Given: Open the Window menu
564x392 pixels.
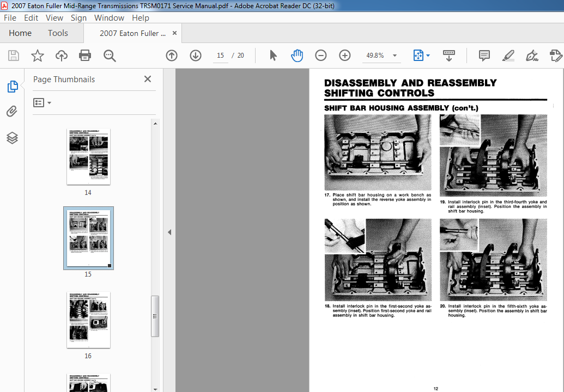Looking at the screenshot, I should coord(109,18).
